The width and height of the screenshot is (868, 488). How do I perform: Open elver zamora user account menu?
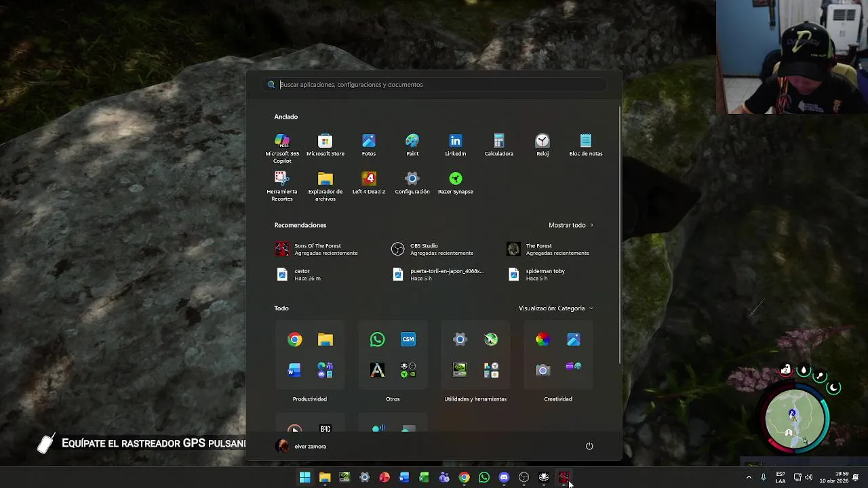[302, 447]
